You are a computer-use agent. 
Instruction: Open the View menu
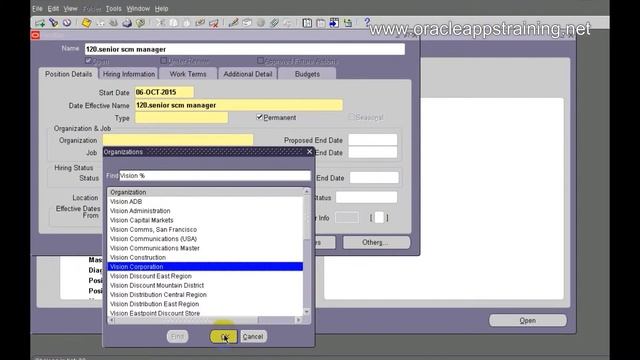point(70,9)
